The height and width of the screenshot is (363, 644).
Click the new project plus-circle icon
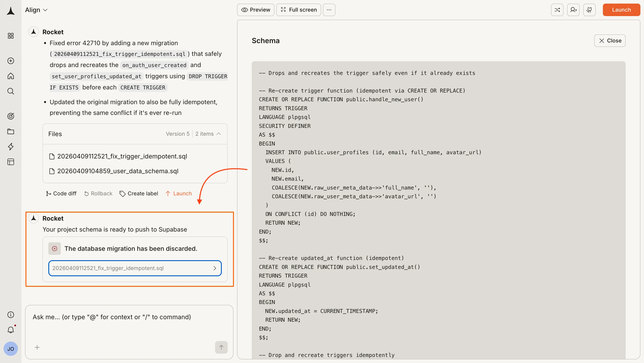click(x=11, y=61)
